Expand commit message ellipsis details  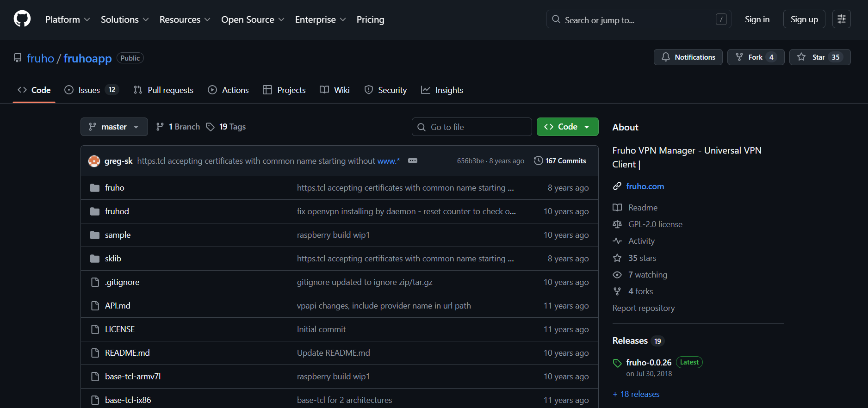[413, 161]
